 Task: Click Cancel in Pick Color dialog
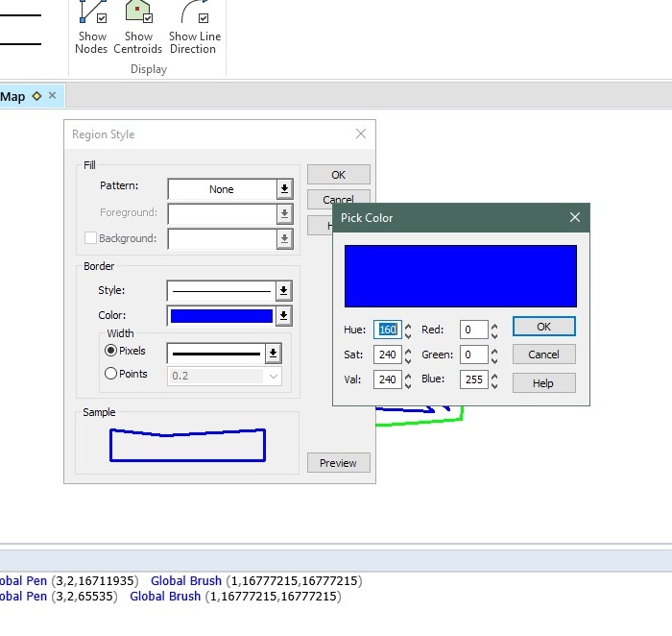click(543, 355)
